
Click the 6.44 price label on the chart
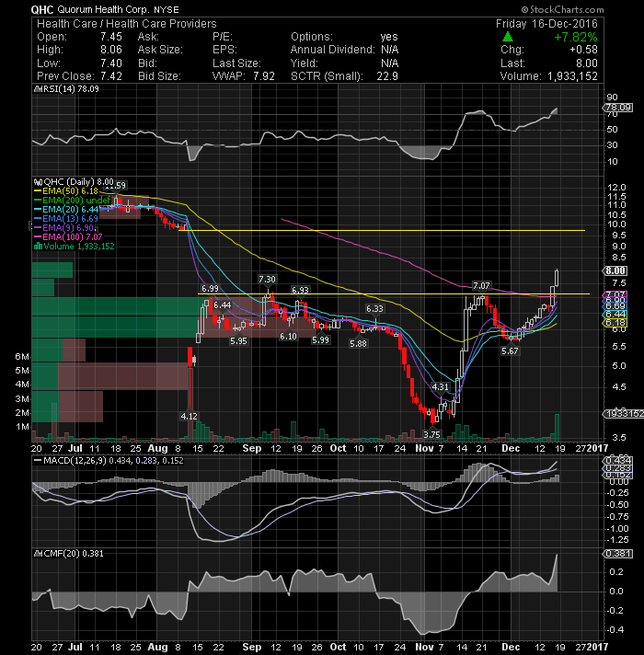223,305
